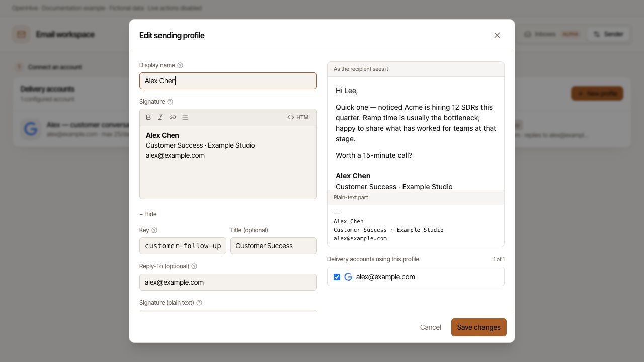Edit the Key field customer-follow-up
The image size is (644, 362).
[x=183, y=246]
